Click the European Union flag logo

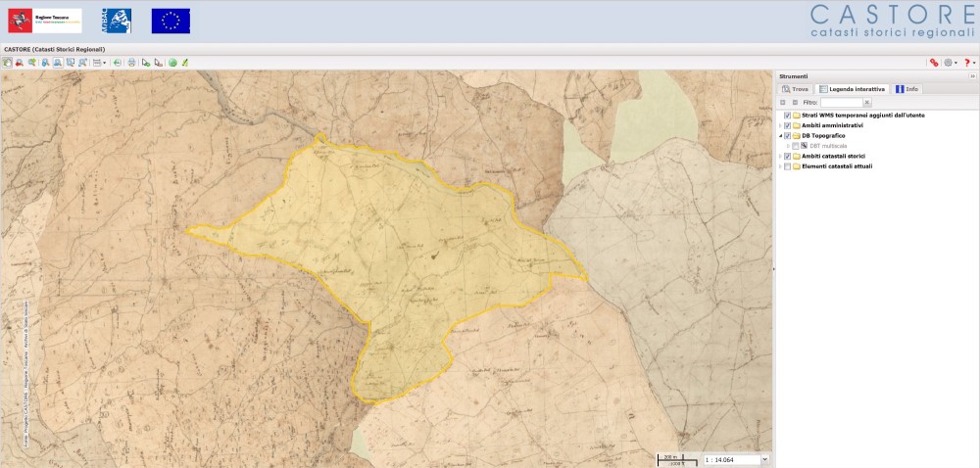point(171,21)
